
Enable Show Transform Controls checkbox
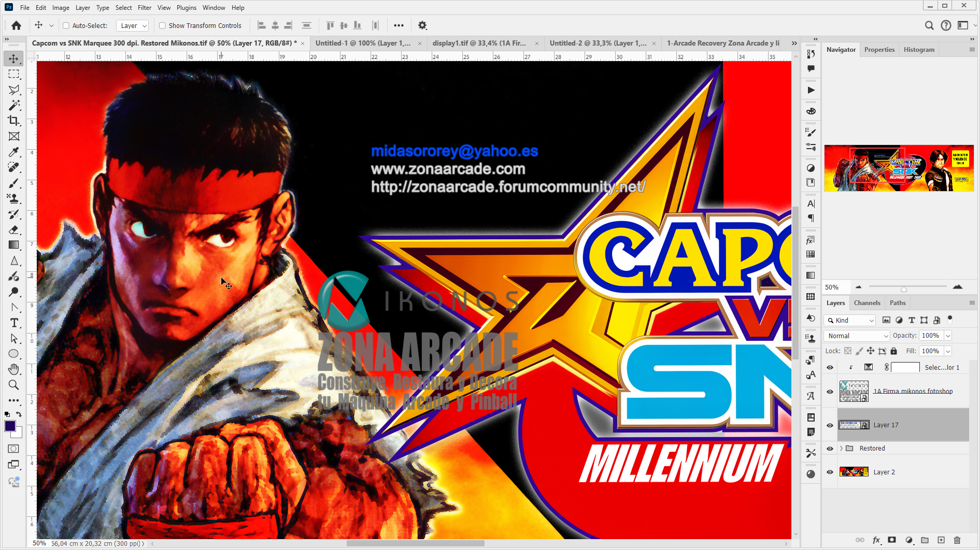(162, 25)
